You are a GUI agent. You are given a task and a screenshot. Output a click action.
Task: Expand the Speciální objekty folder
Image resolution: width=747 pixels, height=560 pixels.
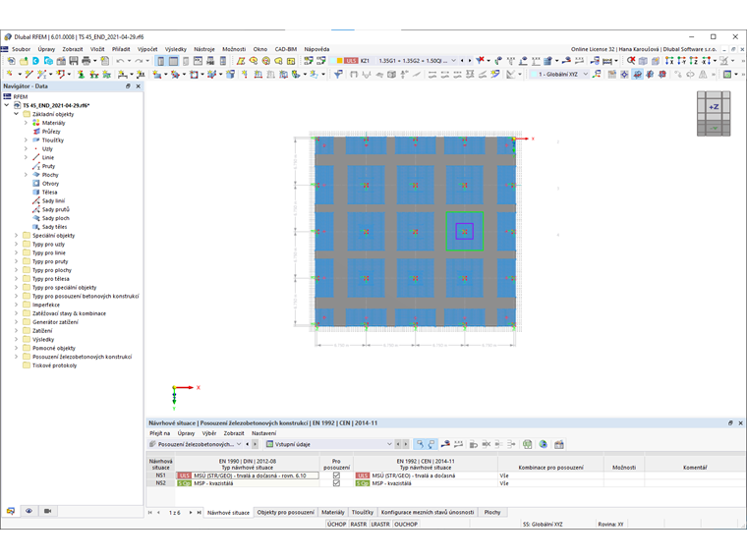pos(16,235)
